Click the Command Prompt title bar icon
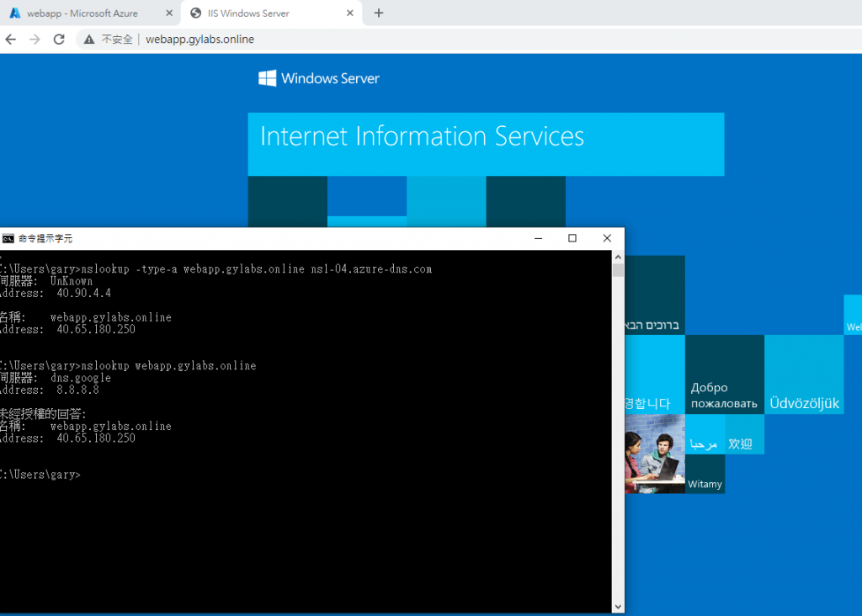The width and height of the screenshot is (862, 616). pyautogui.click(x=8, y=238)
